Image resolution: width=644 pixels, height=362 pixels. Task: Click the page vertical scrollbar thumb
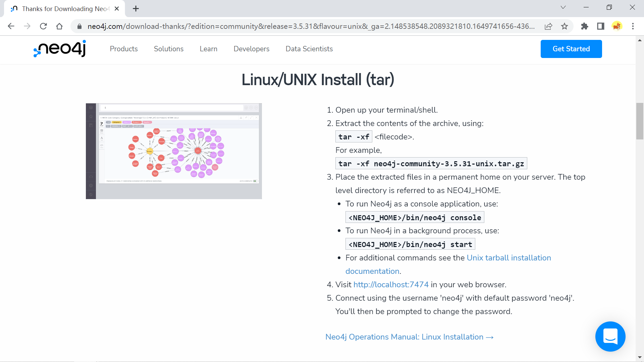pos(640,121)
